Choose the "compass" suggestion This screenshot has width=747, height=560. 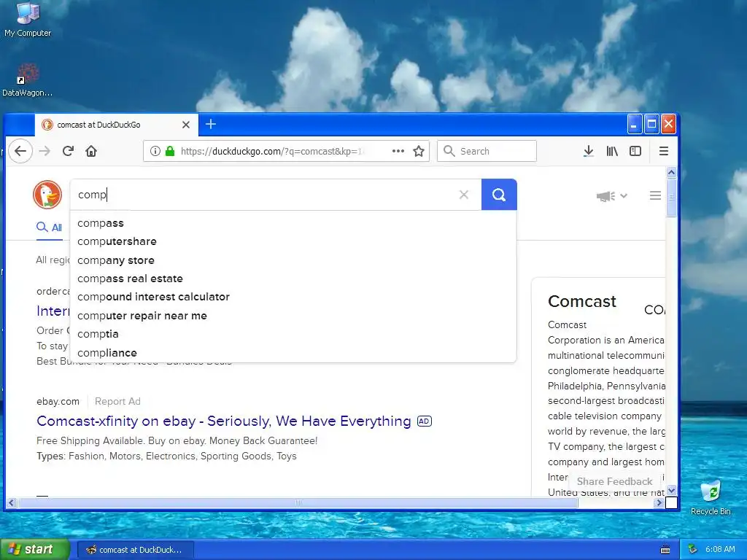pos(293,223)
